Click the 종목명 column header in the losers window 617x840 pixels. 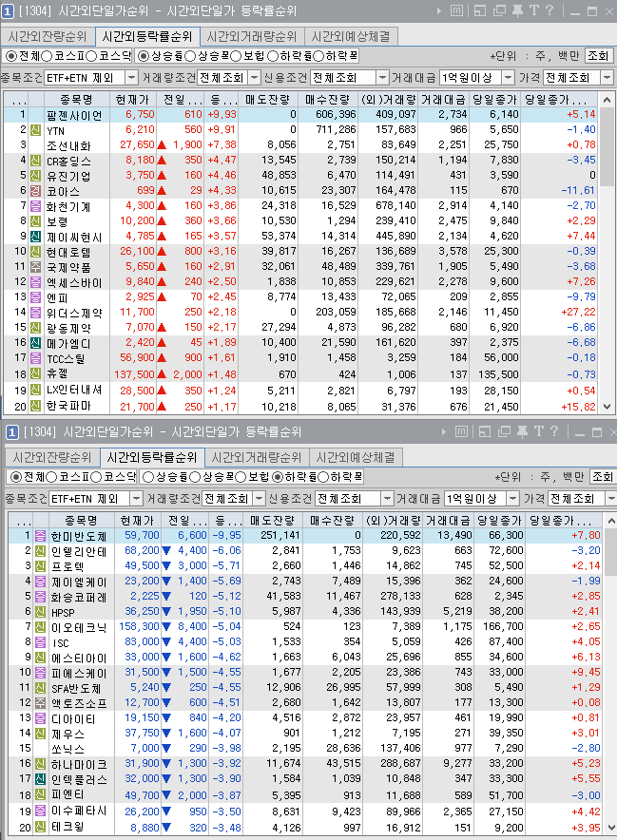(82, 520)
